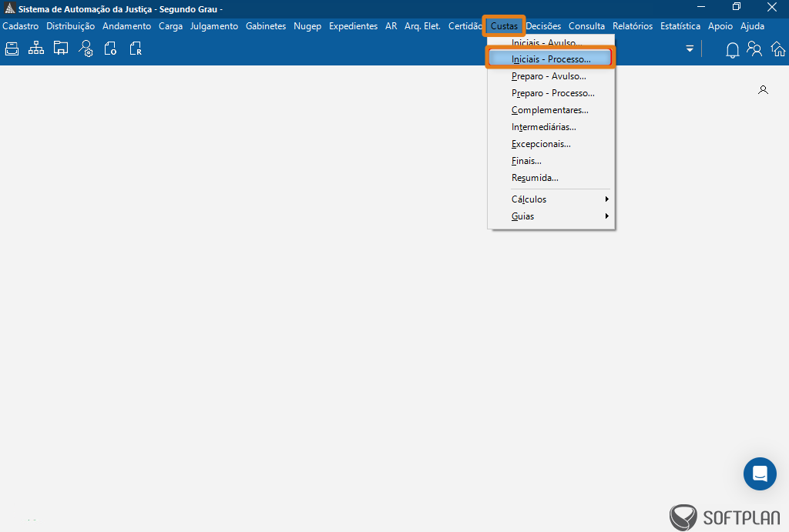Open the blue chat bubble button

tap(760, 473)
